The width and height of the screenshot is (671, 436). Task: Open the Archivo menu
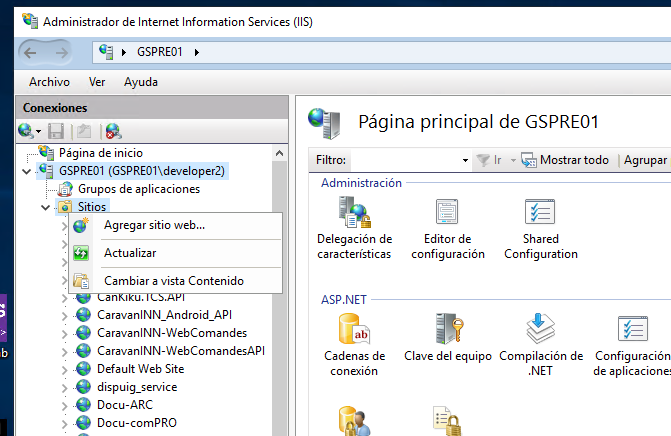(x=49, y=82)
